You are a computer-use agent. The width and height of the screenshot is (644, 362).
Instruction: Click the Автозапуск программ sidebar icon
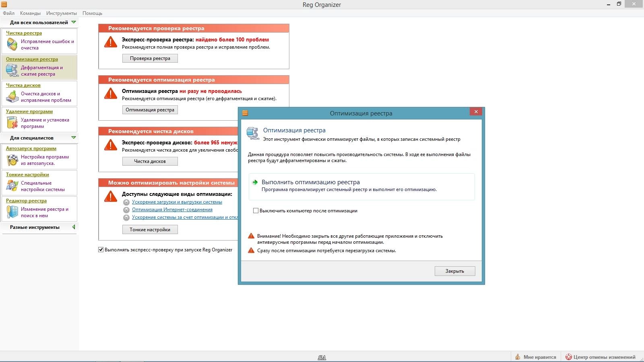tap(12, 160)
